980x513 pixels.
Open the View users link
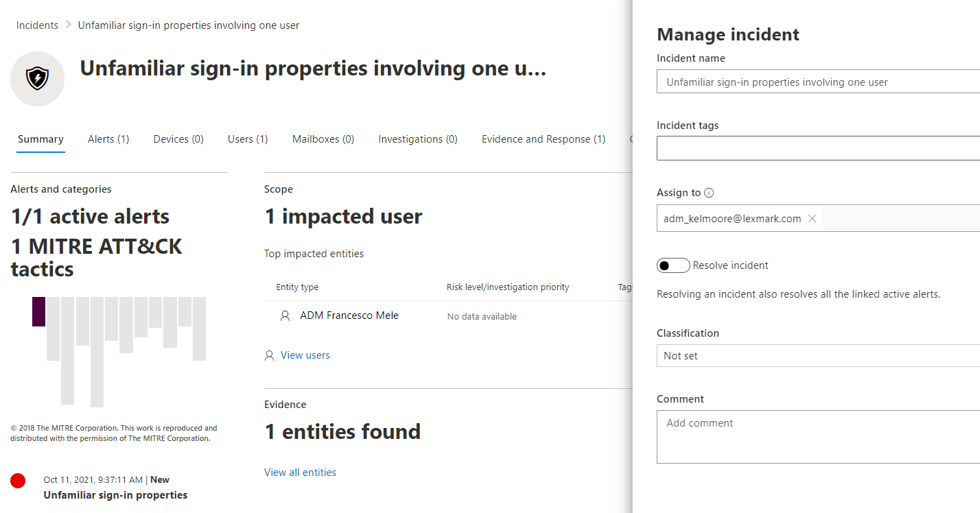[305, 355]
